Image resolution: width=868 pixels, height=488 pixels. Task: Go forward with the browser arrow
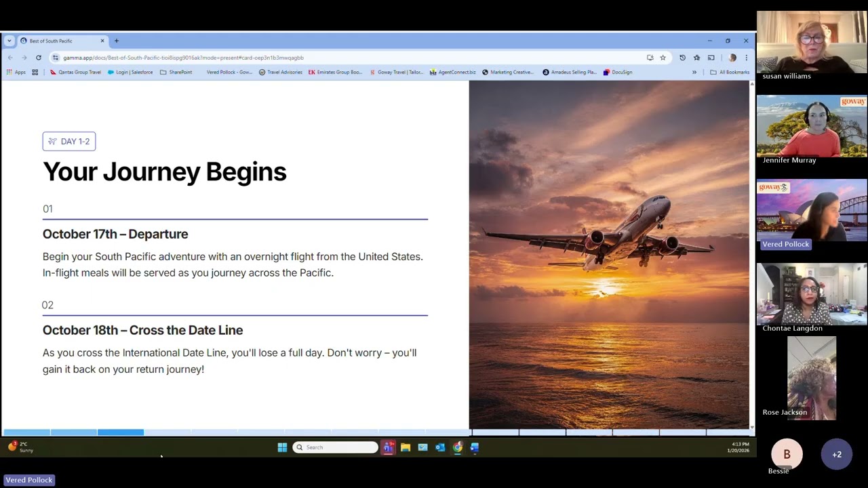pyautogui.click(x=24, y=58)
